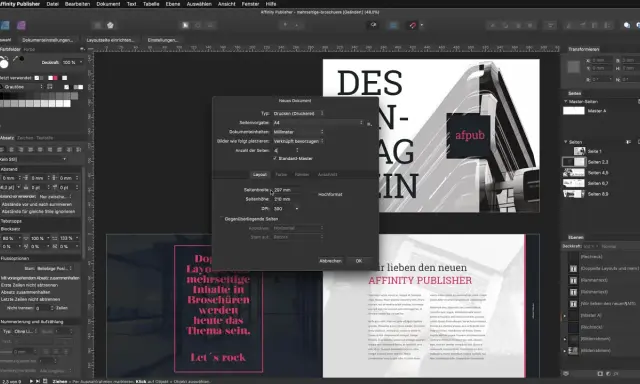Toggle 'Absatz zusammenhalten' option
640x384 pixels.
[25, 292]
